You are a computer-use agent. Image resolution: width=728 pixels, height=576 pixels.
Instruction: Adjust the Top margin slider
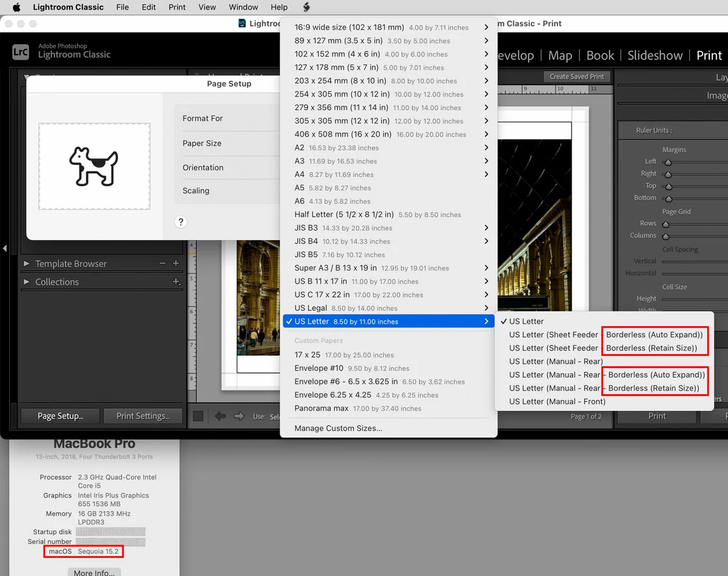[x=667, y=186]
